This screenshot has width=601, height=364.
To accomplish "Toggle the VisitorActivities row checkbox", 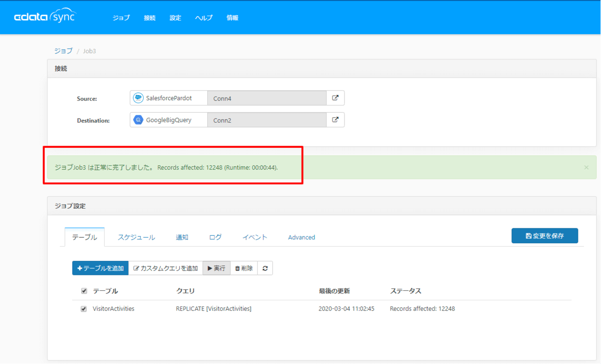I will (x=84, y=309).
